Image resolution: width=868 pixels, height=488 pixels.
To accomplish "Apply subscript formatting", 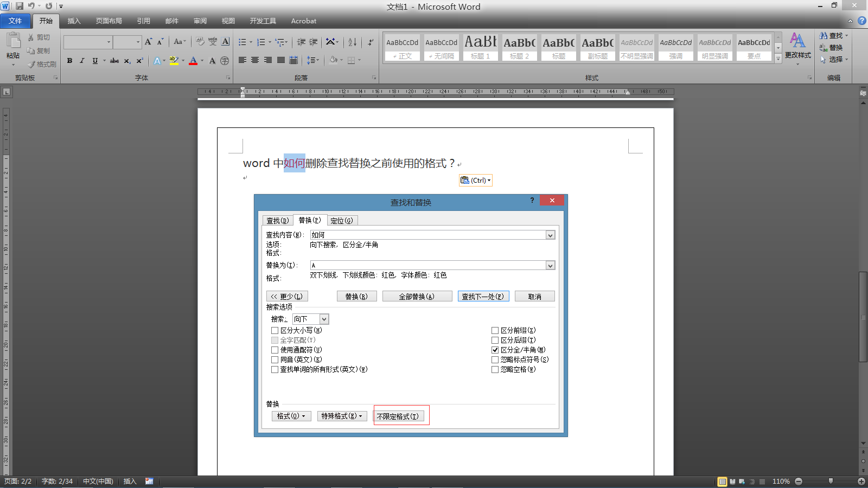I will [x=127, y=61].
